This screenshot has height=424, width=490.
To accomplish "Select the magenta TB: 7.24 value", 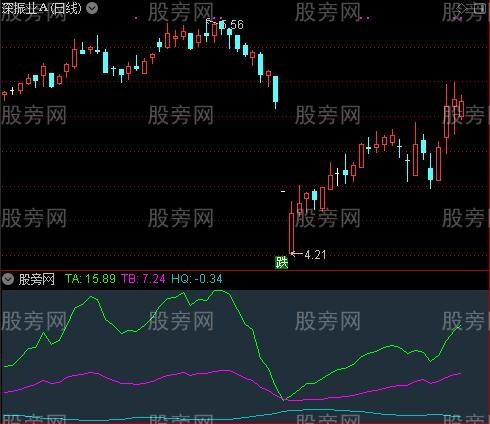I will point(143,279).
